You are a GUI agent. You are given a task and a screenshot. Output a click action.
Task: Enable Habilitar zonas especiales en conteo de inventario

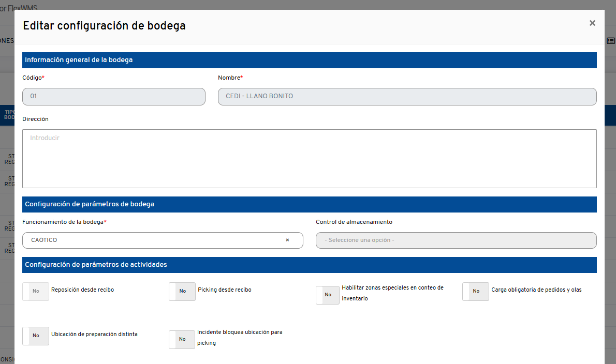(x=327, y=295)
